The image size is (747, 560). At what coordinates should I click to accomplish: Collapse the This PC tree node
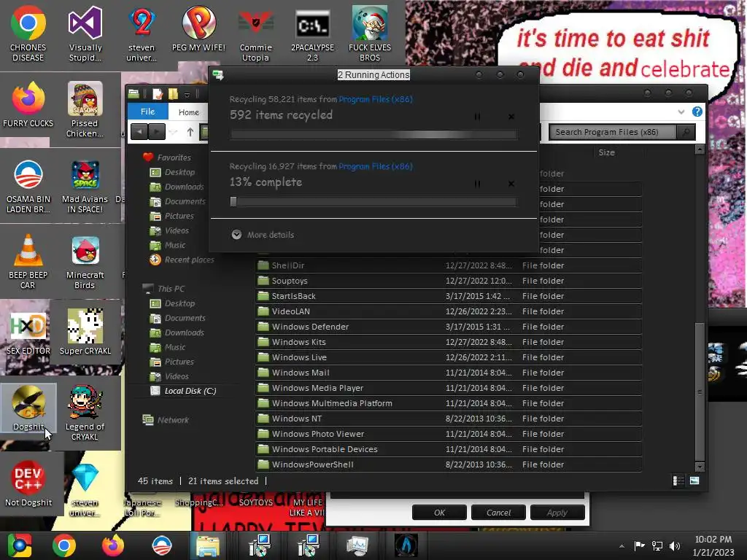[163, 289]
